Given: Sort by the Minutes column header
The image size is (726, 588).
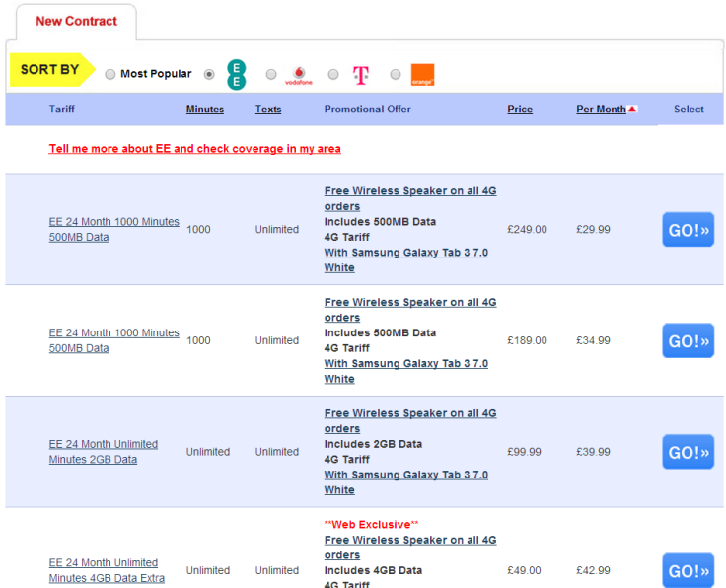Looking at the screenshot, I should tap(204, 110).
